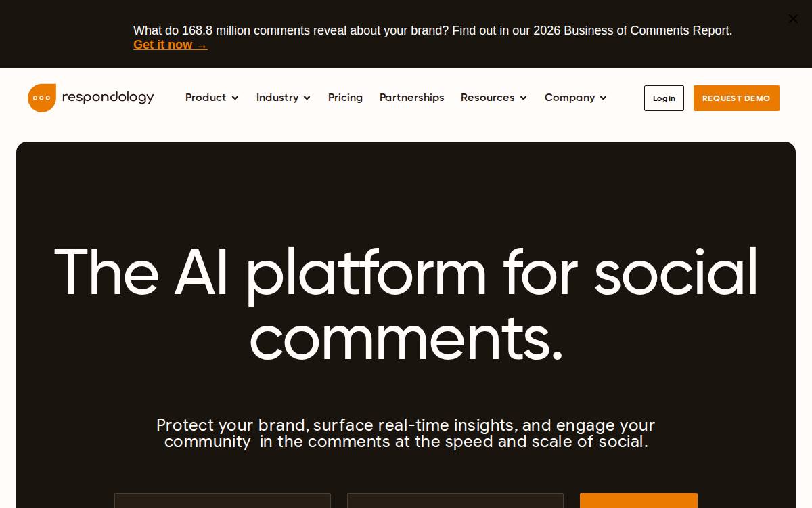Open the Product menu
Viewport: 812px width, 508px height.
coord(206,98)
